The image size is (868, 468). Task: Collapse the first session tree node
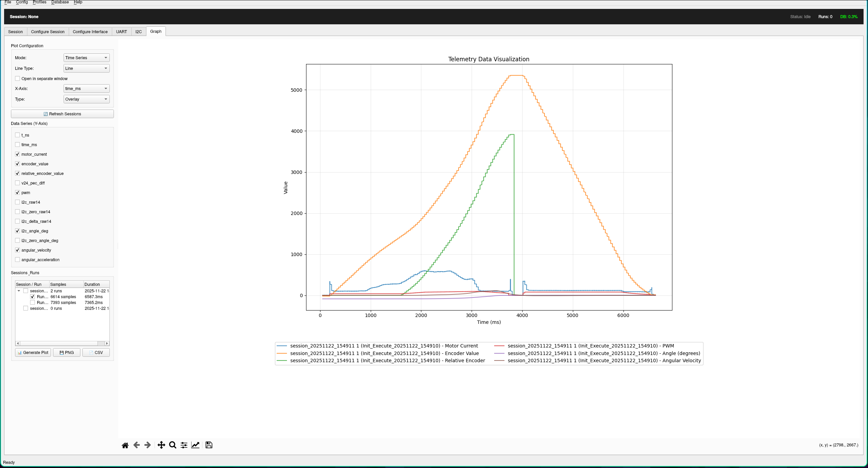pos(19,291)
